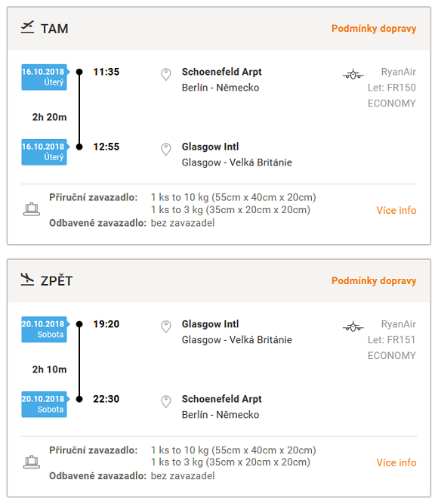Click the pin beside Schoenefeld Arpt 22:30 arrival
Screen dimensions: 435x504
[166, 401]
